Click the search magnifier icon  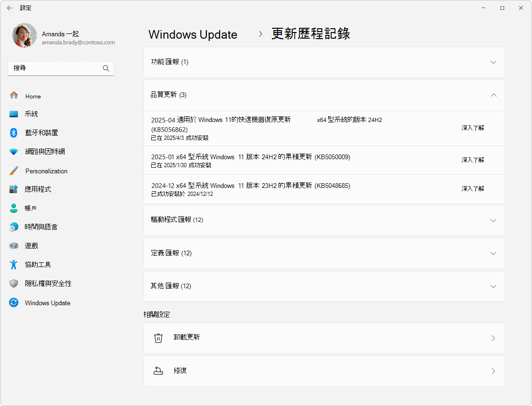coord(106,68)
